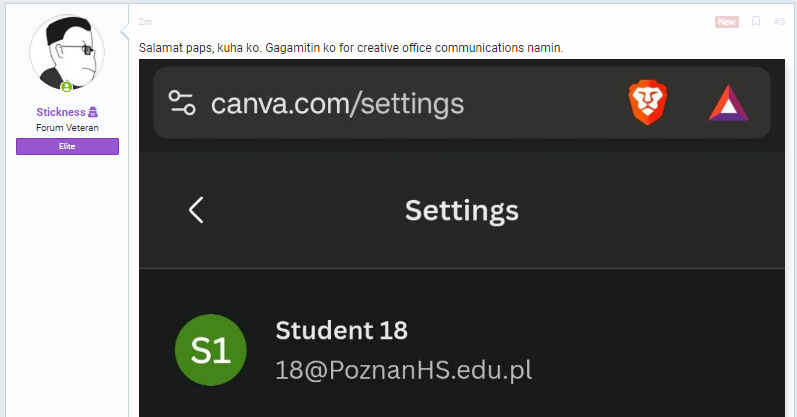Open site settings icon beside the URL
The height and width of the screenshot is (417, 797).
pyautogui.click(x=182, y=103)
